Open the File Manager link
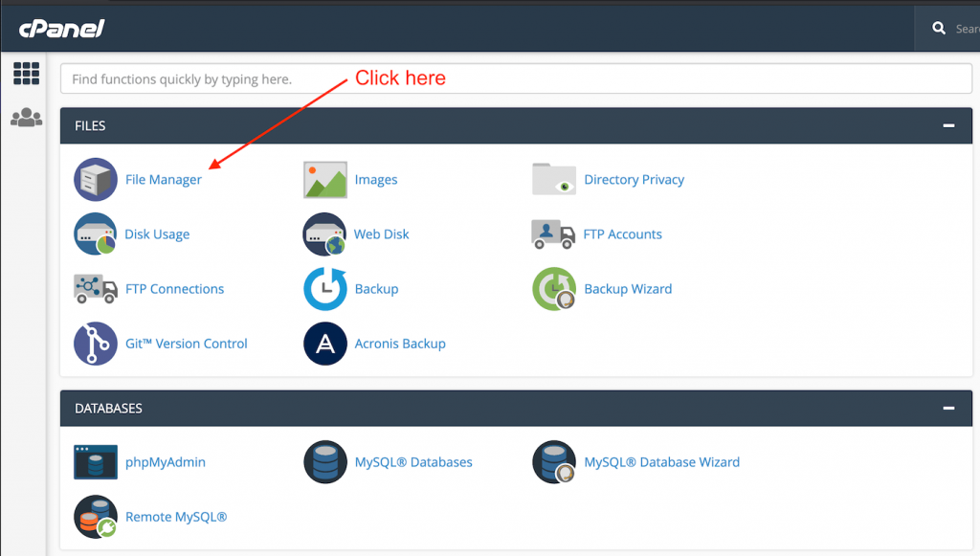This screenshot has height=556, width=980. [163, 180]
